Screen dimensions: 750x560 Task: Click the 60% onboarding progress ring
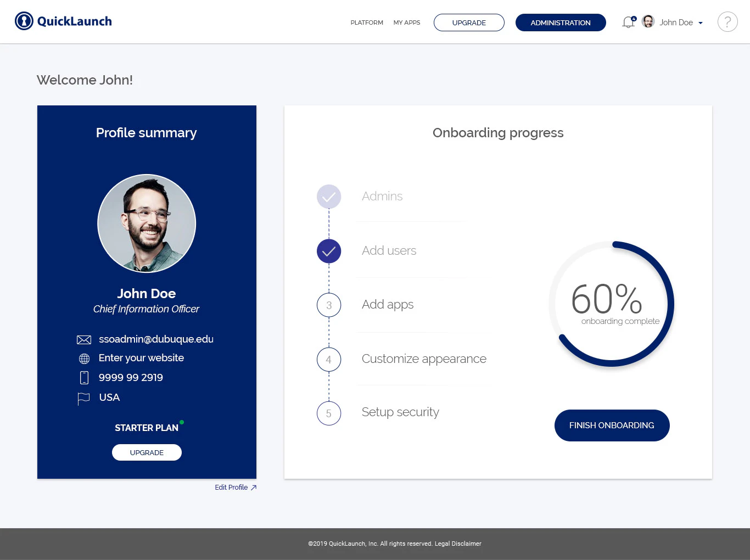coord(611,304)
